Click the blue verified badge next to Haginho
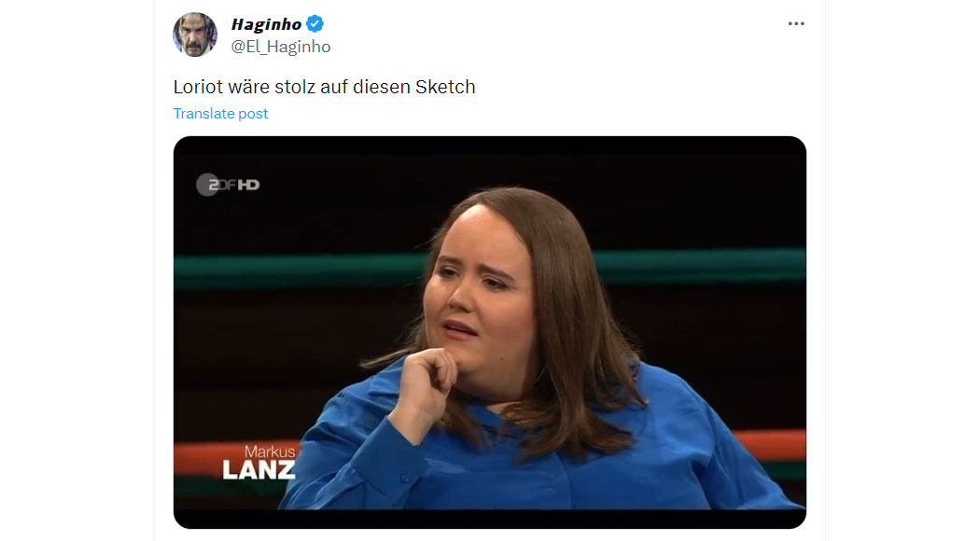This screenshot has width=980, height=541. click(x=315, y=23)
